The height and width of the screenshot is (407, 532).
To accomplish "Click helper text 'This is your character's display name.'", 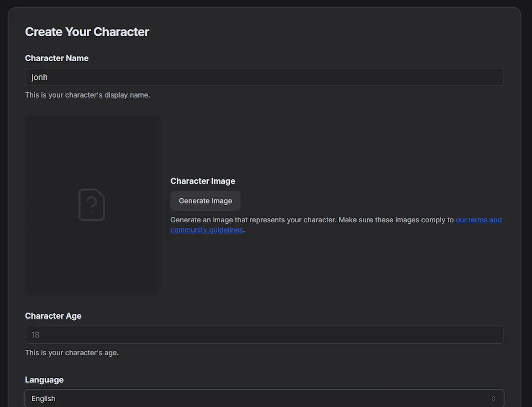I will point(87,95).
